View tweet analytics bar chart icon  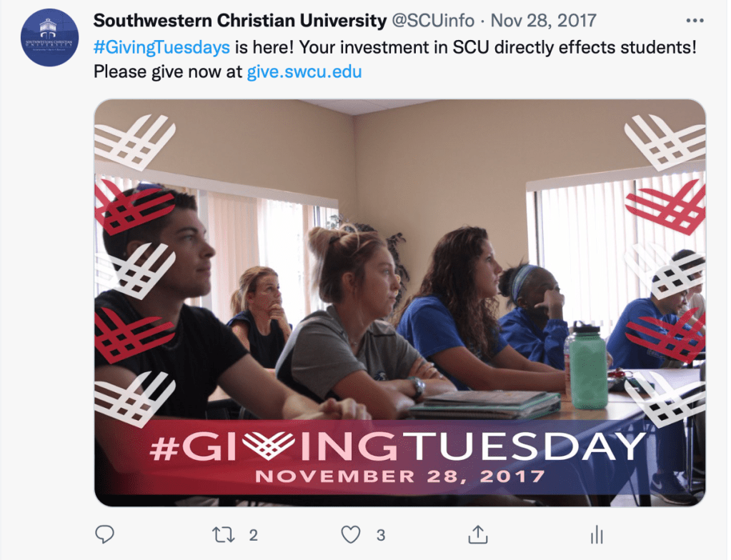pos(597,535)
